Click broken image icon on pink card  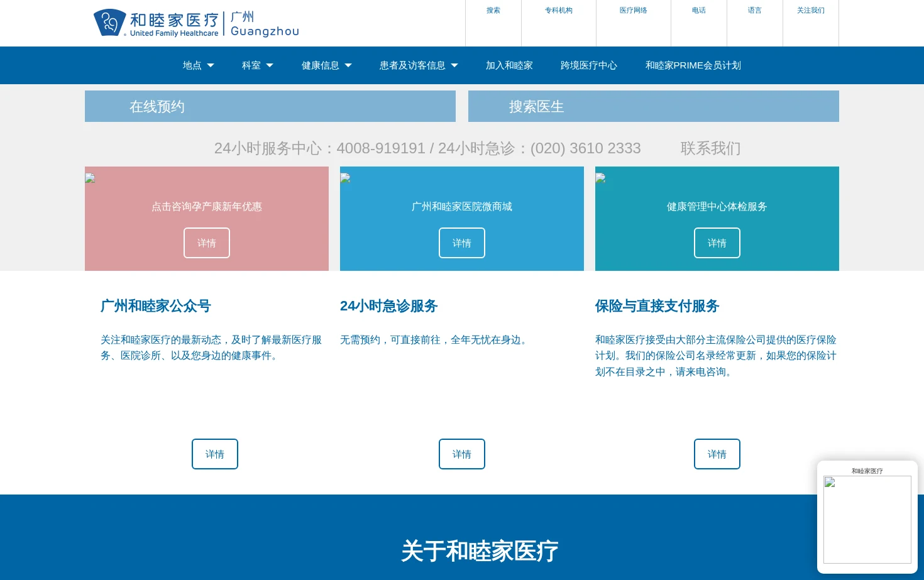coord(90,178)
